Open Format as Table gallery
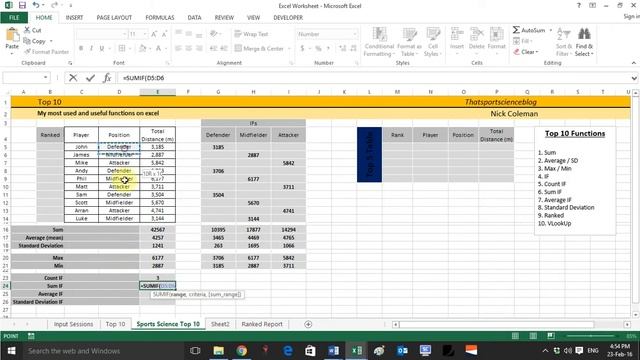 (x=409, y=42)
